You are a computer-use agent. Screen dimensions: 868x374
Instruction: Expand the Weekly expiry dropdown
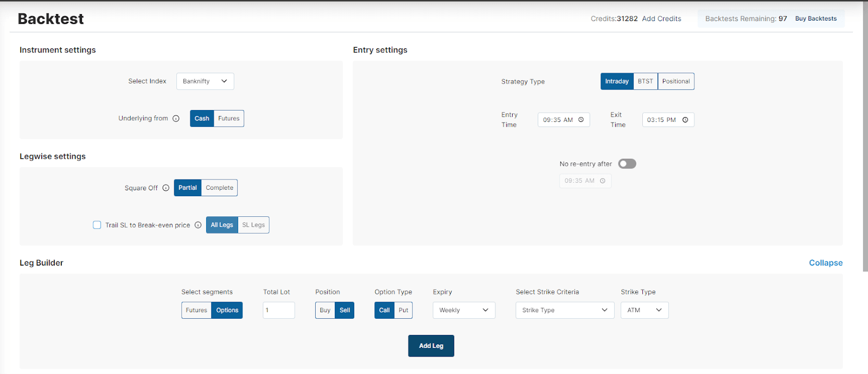pos(464,310)
